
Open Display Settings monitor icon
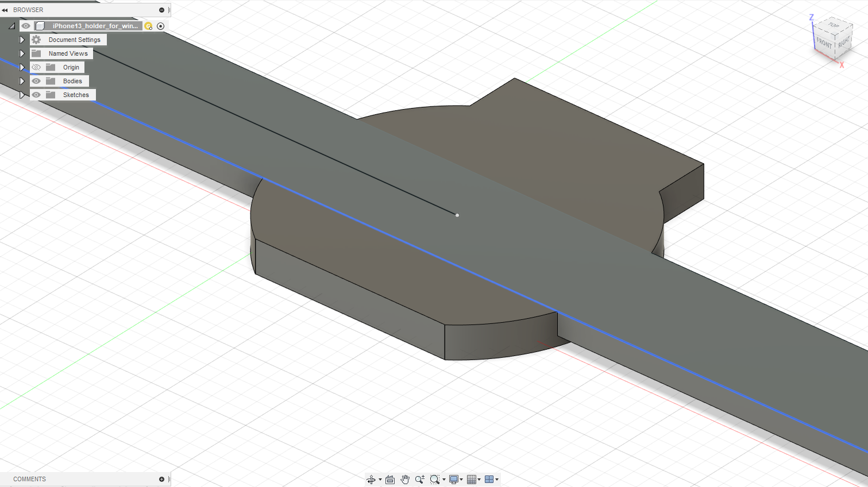[x=454, y=480]
